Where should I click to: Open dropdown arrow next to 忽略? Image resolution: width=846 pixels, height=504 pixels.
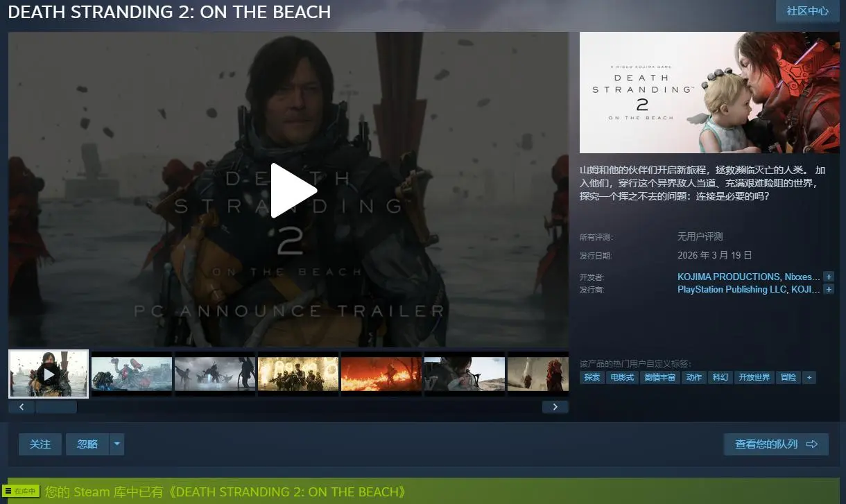(116, 444)
